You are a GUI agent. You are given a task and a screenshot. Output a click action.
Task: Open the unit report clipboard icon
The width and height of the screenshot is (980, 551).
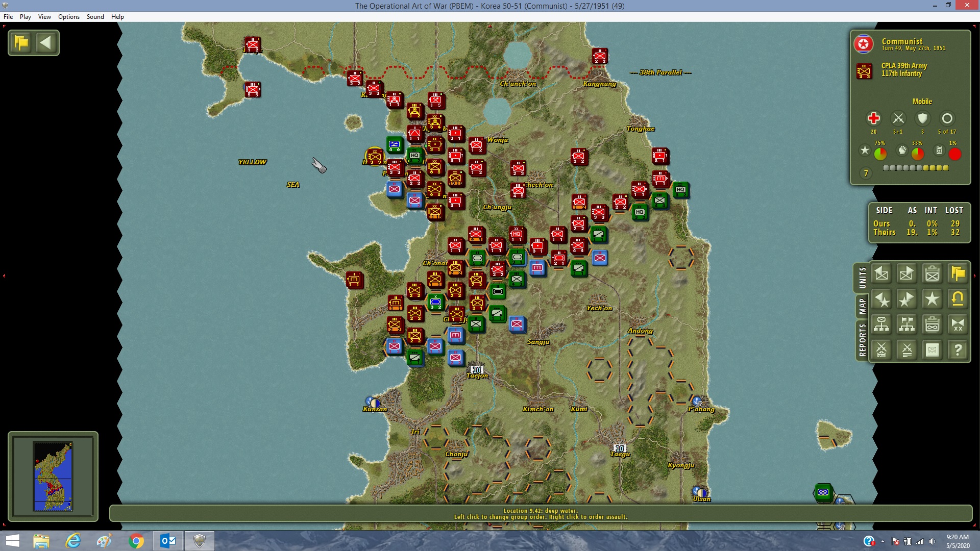click(933, 273)
